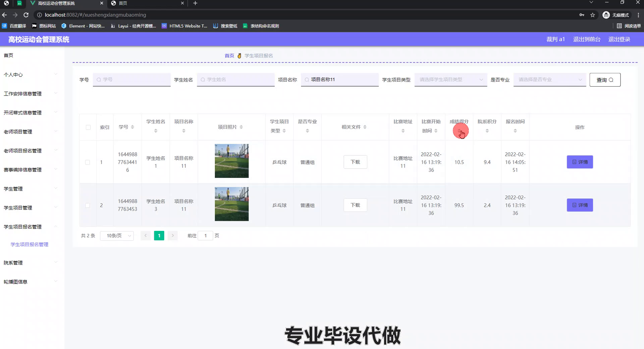Sort table by 学生姓名 column

[156, 131]
